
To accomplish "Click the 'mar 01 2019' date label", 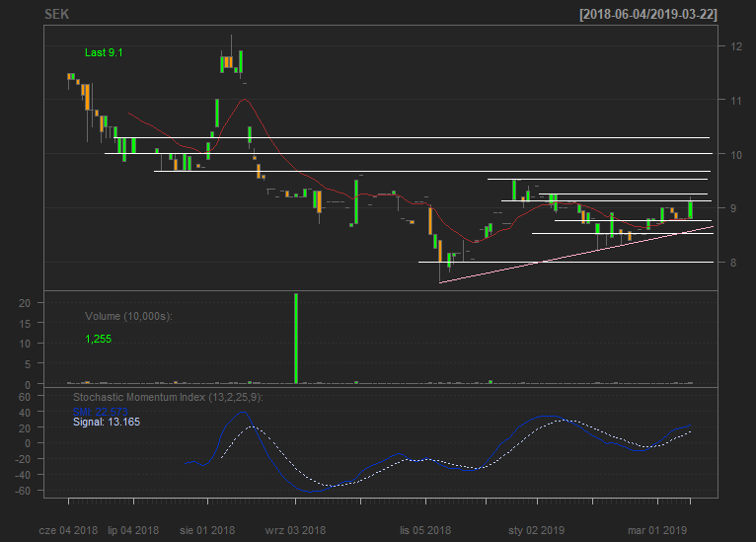I will 657,530.
